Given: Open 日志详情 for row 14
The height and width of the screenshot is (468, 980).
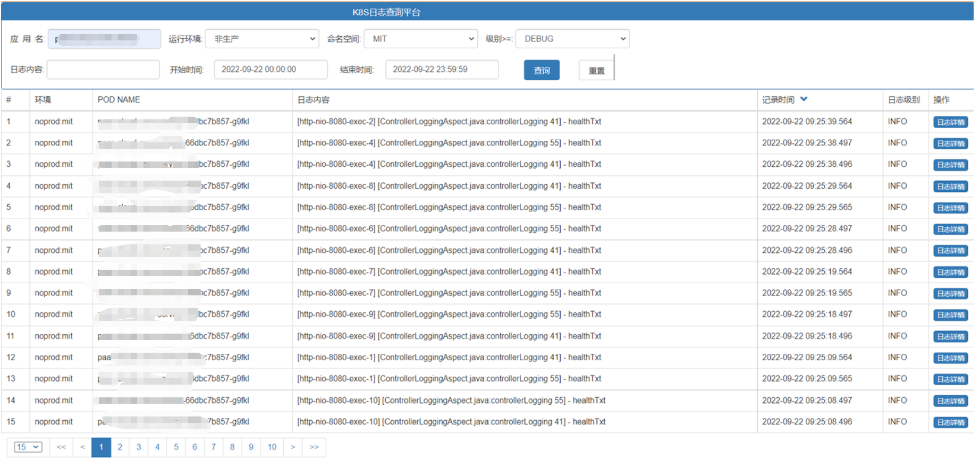Looking at the screenshot, I should [950, 401].
